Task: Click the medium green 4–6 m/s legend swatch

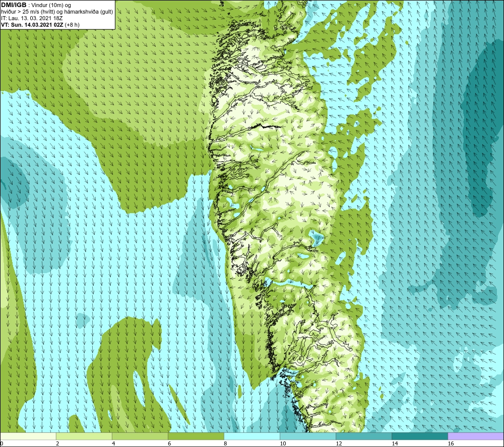Action: [140, 436]
